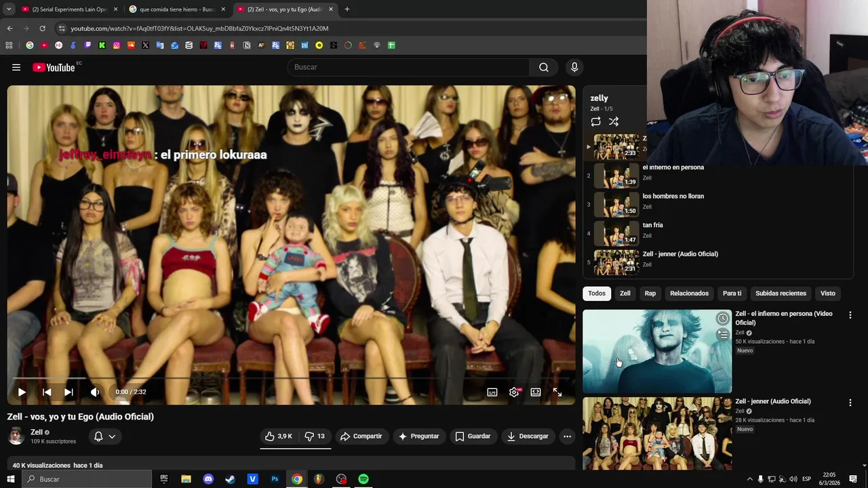Open more actions ellipsis below video
The height and width of the screenshot is (488, 868).
coord(567,436)
